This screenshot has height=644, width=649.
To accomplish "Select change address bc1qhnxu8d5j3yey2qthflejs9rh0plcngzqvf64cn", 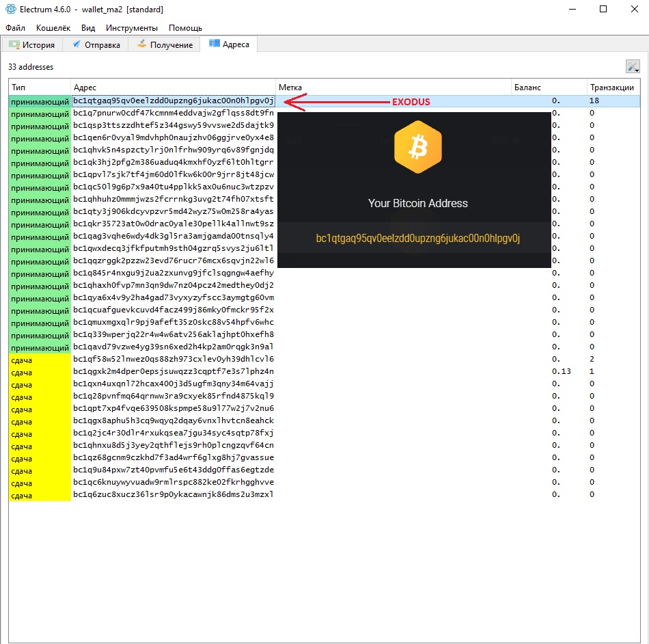I will (174, 445).
